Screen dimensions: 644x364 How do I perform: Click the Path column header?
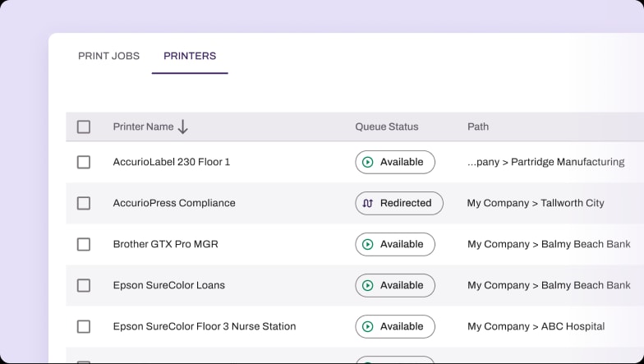478,127
